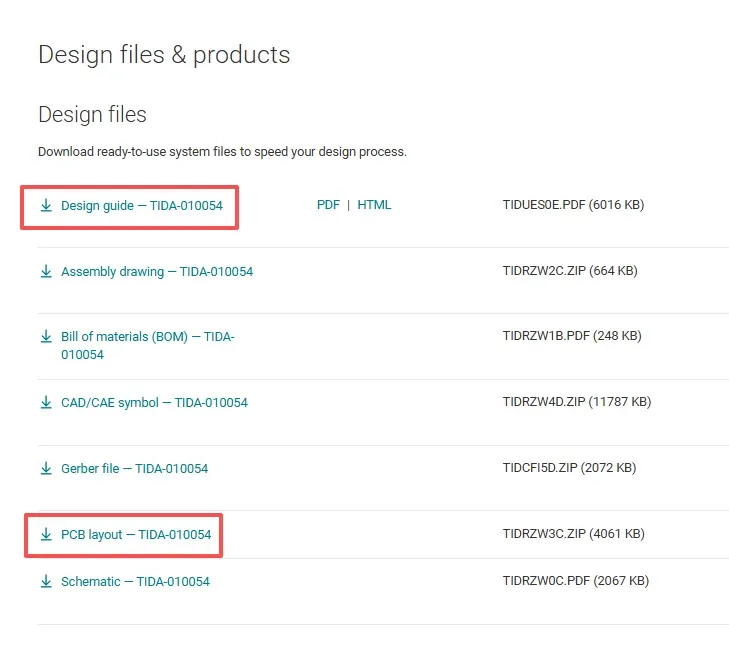This screenshot has width=729, height=655.
Task: Open the PCB layout TIDA-010054 link
Action: [136, 535]
